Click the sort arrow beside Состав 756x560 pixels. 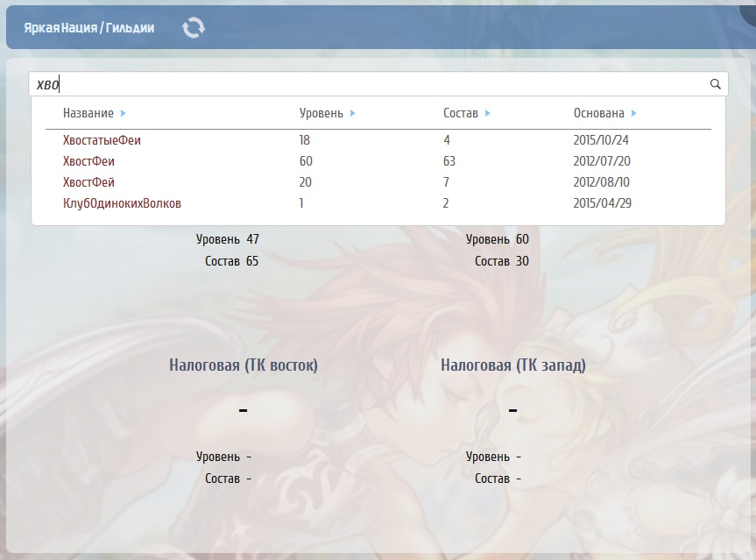pos(487,113)
